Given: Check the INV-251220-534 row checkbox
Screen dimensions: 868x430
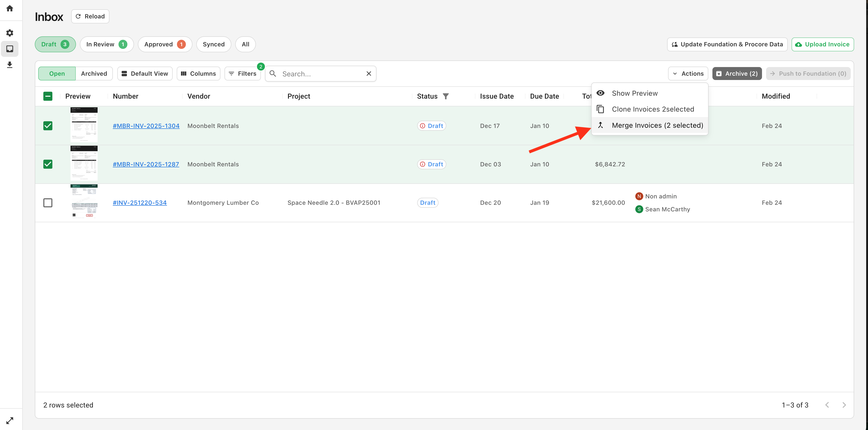Looking at the screenshot, I should [x=48, y=203].
